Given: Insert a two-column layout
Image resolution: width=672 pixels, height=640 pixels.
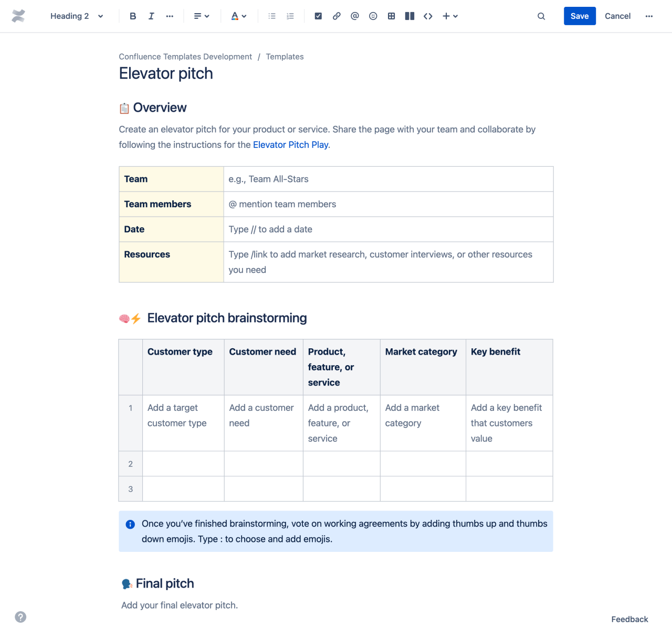Looking at the screenshot, I should click(x=409, y=16).
